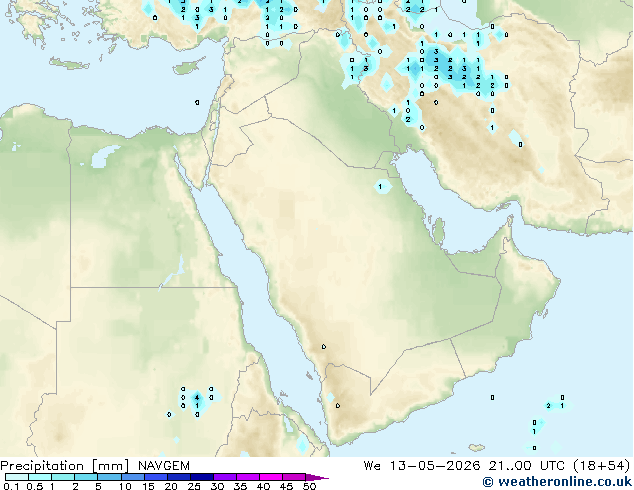Pick the 25–30 mm legend color swatch
The image size is (634, 490).
tap(201, 477)
